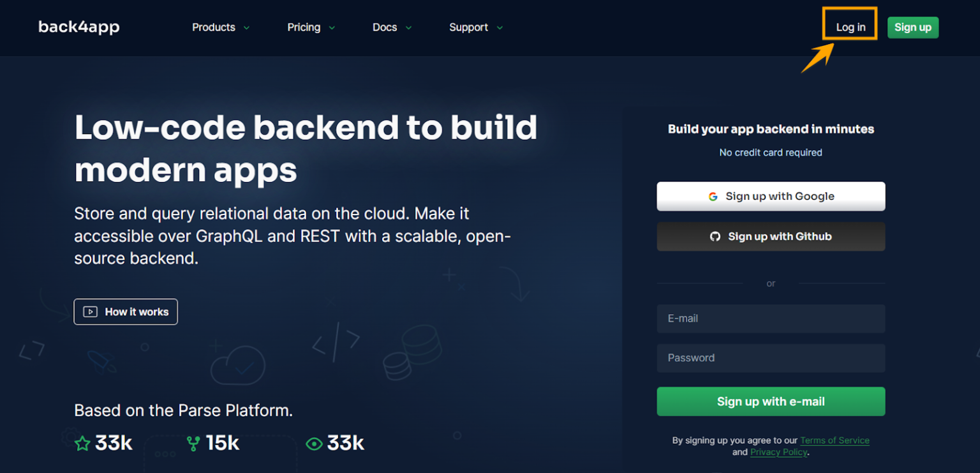Click the E-mail input field
Screen dimensions: 980x473
770,319
